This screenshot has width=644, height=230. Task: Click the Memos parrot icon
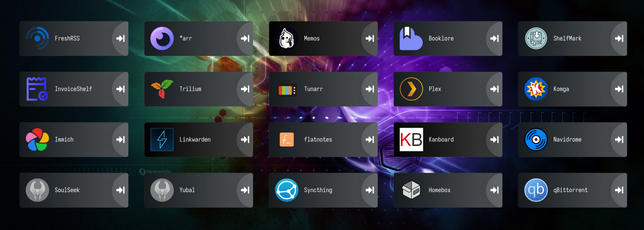point(286,38)
